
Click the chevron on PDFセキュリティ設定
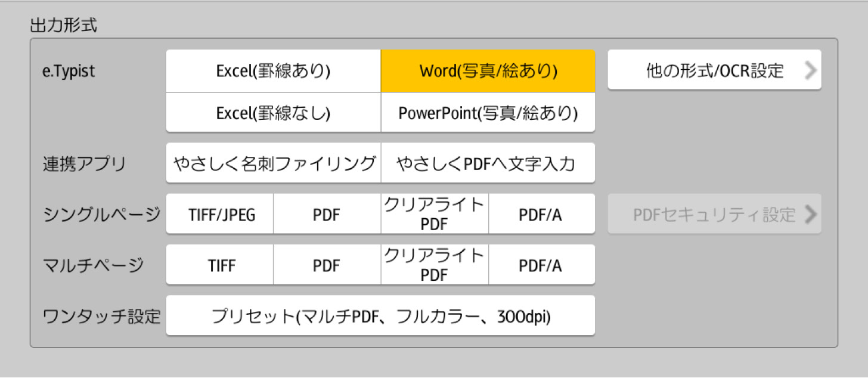810,215
